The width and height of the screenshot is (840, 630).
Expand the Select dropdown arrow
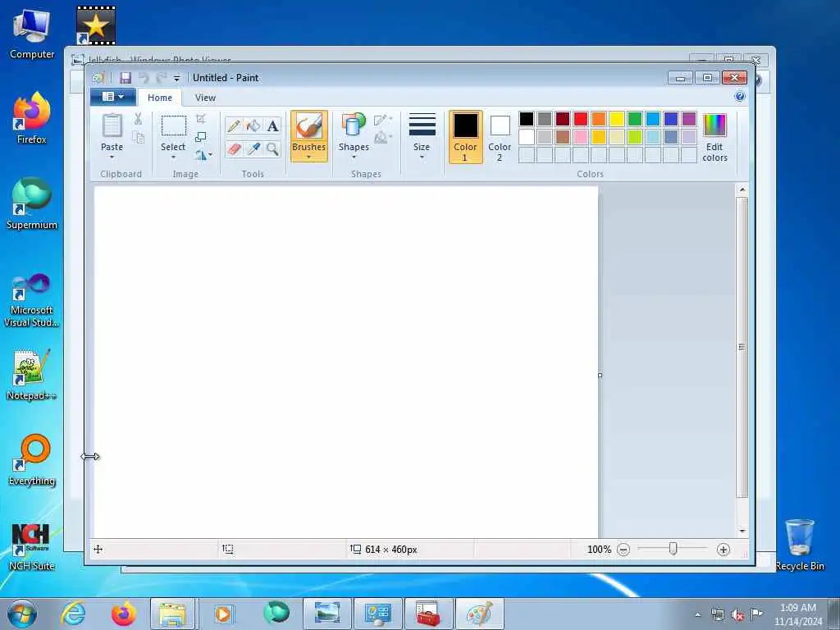point(174,157)
